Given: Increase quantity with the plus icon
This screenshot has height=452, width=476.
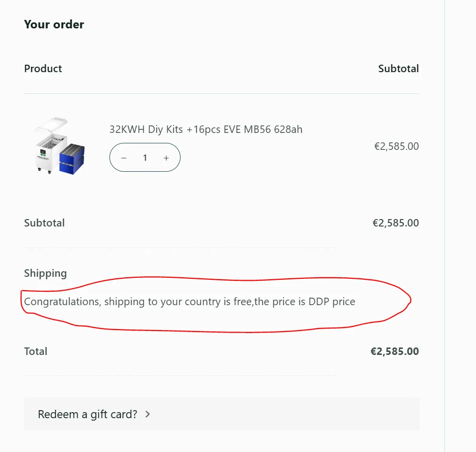Looking at the screenshot, I should point(166,158).
